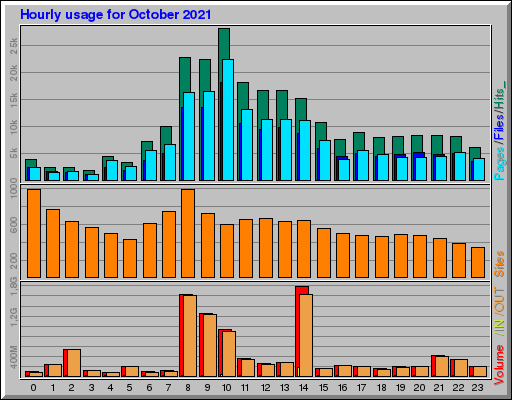512x400 pixels.
Task: Select the tan OUT bar at hour 21
Action: [x=442, y=367]
